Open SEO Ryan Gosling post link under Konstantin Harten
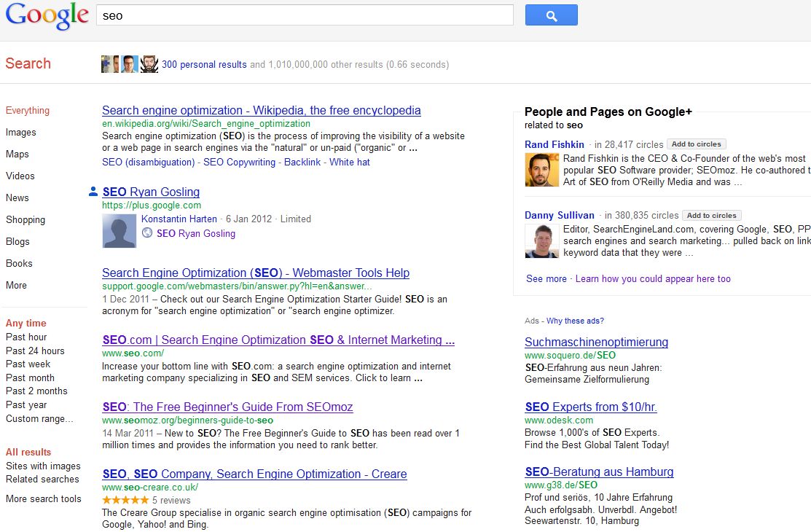Screen dimensions: 811x532 (x=196, y=233)
